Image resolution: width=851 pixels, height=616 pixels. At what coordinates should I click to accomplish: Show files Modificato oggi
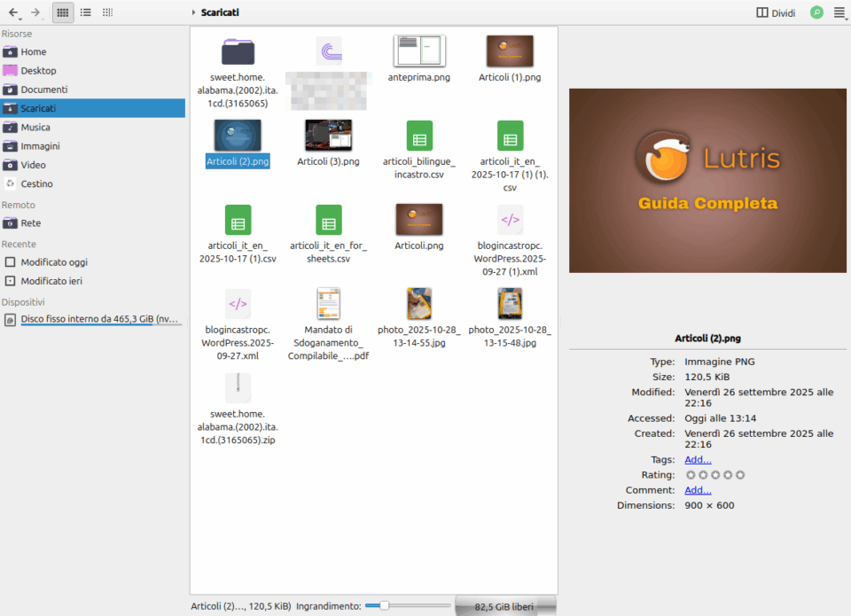(x=92, y=262)
